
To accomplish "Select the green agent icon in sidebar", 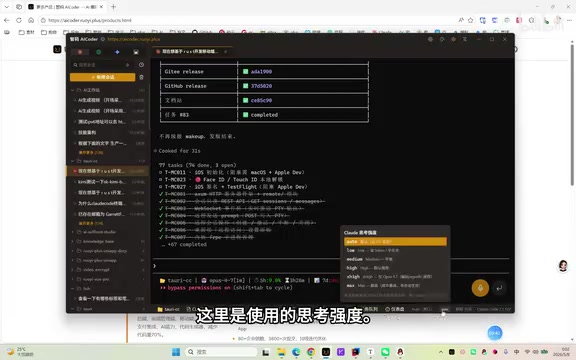I will [x=98, y=52].
